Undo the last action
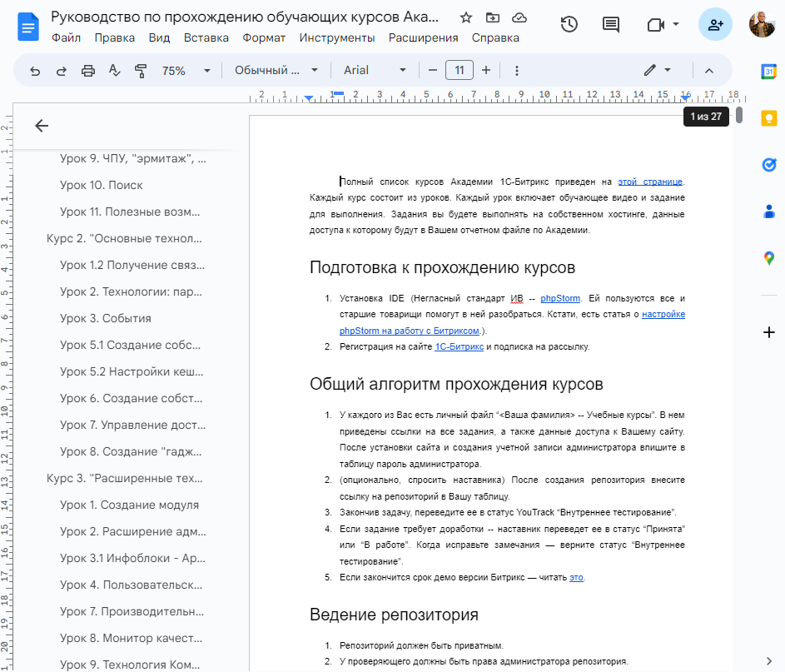785x672 pixels. pyautogui.click(x=34, y=71)
